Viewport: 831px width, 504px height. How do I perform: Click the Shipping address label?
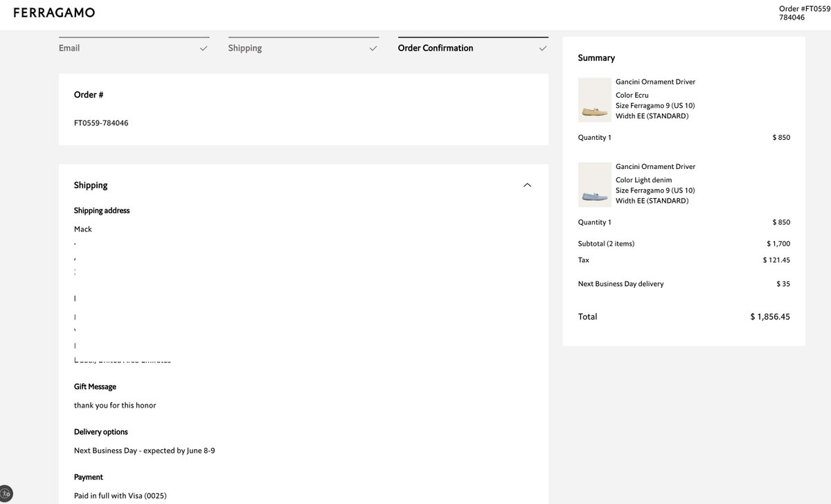tap(102, 210)
